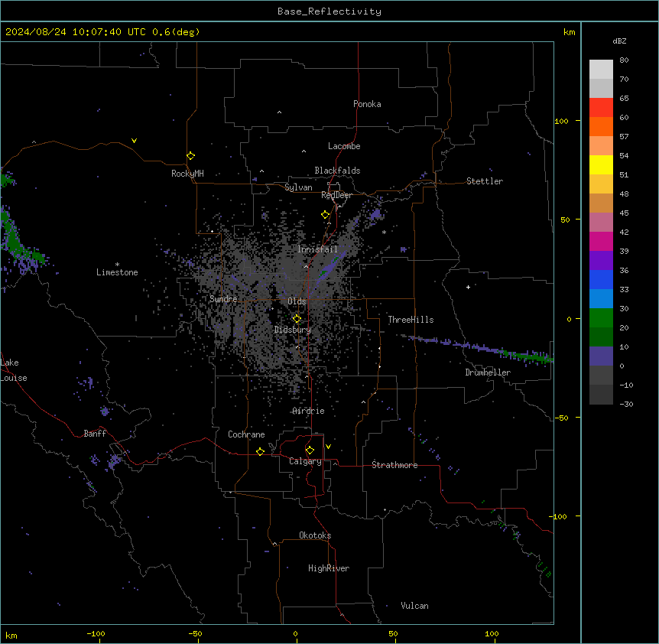Click the asterisk marker above Limestone label
The height and width of the screenshot is (644, 659).
point(117,265)
